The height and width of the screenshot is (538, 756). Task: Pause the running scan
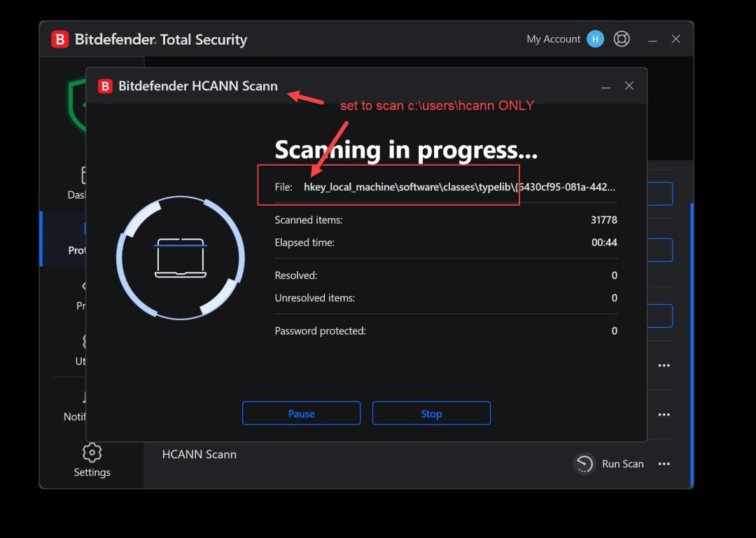click(x=301, y=413)
